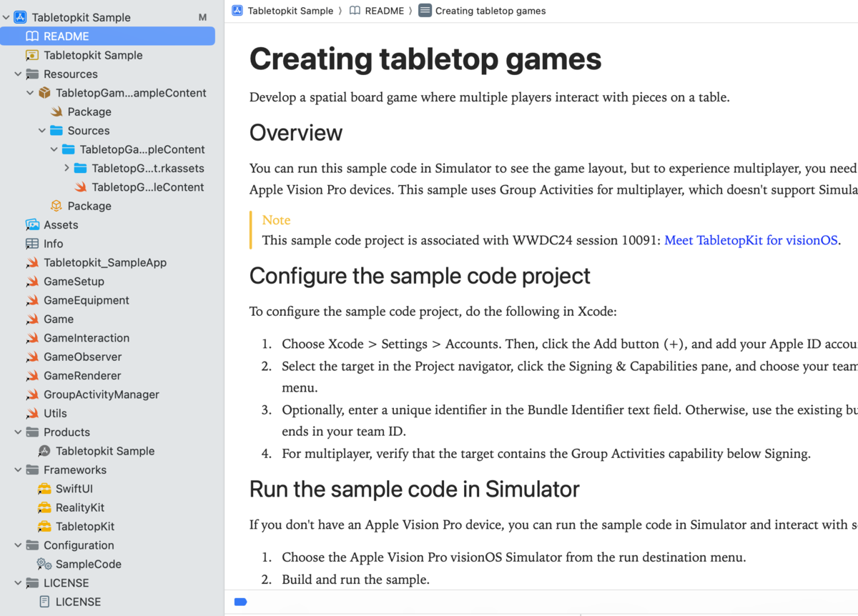858x616 pixels.
Task: Click the swift icon beside first Package
Action: click(56, 112)
